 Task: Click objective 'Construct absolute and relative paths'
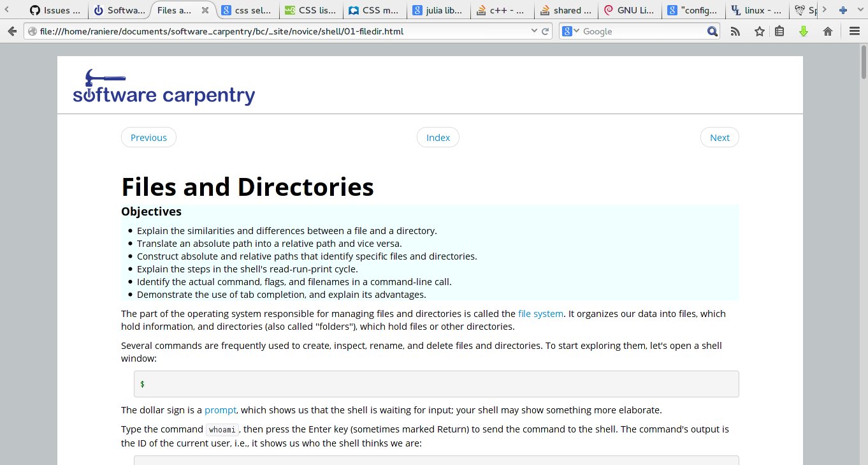307,256
